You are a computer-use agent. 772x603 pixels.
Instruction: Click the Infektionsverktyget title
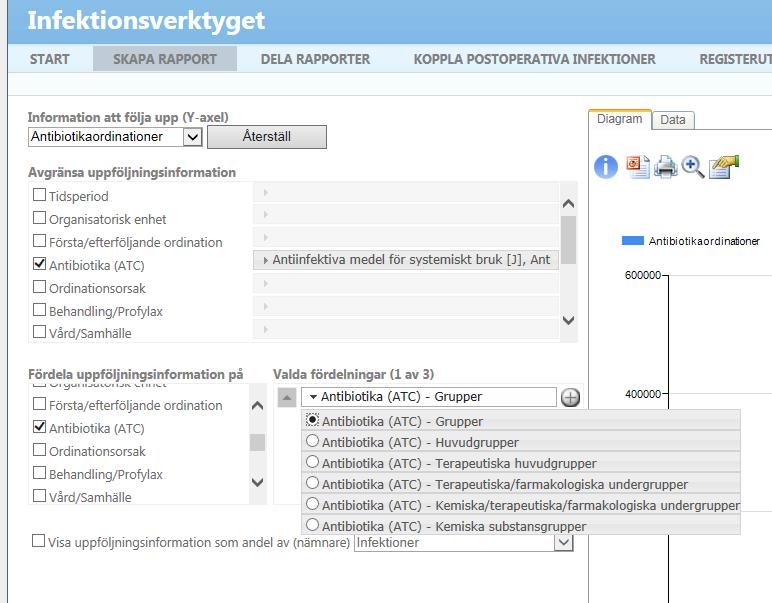point(146,21)
